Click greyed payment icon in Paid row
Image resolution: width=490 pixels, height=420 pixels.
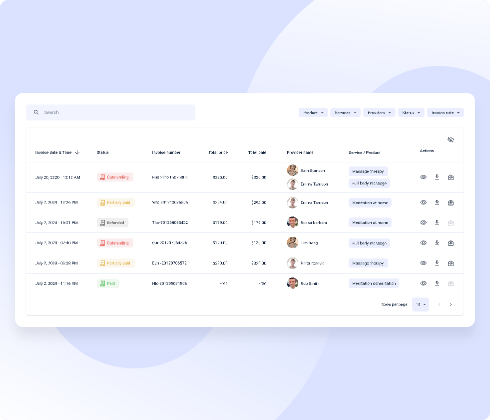click(x=451, y=283)
